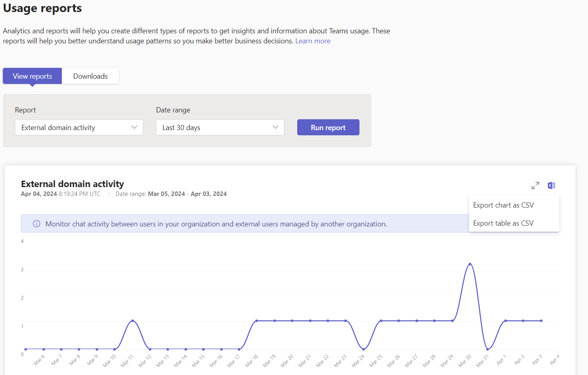This screenshot has height=375, width=588.
Task: Open the Learn more link
Action: [312, 41]
